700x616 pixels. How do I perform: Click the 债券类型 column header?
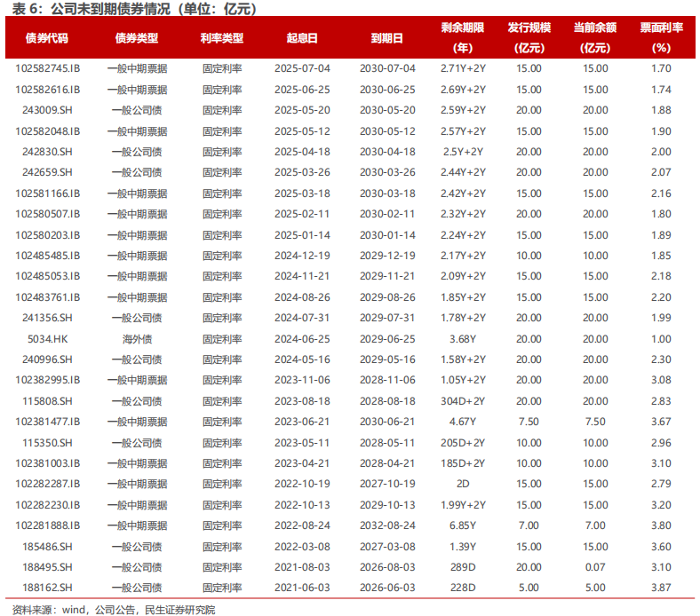click(x=137, y=38)
